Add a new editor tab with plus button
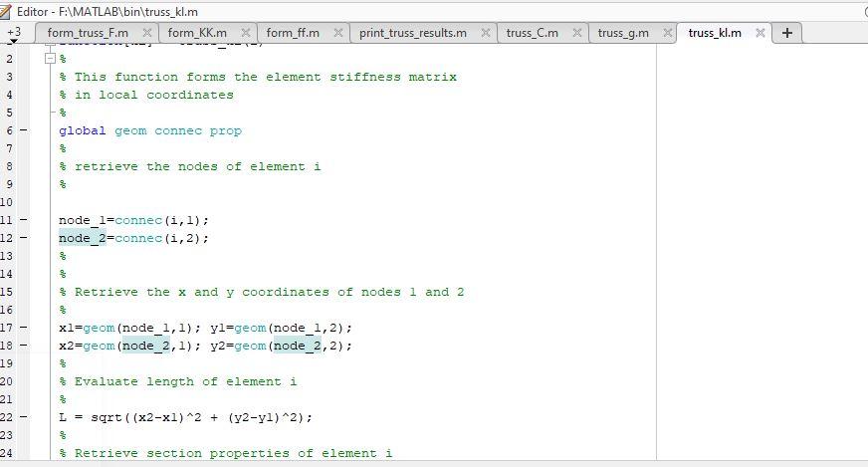Screen dimensions: 868x467 [787, 33]
